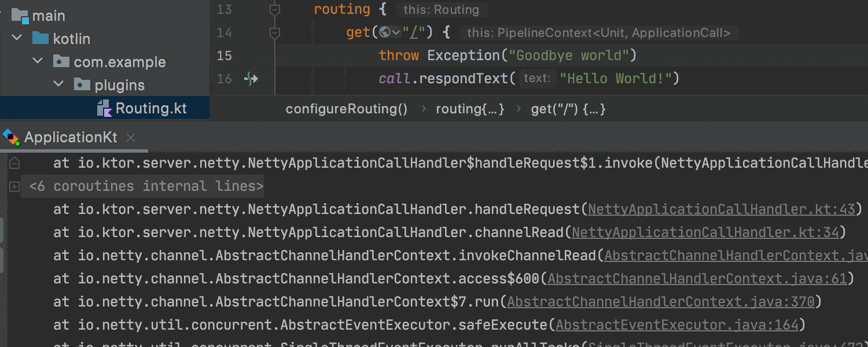Close the ApplicationKt console tab

point(131,138)
